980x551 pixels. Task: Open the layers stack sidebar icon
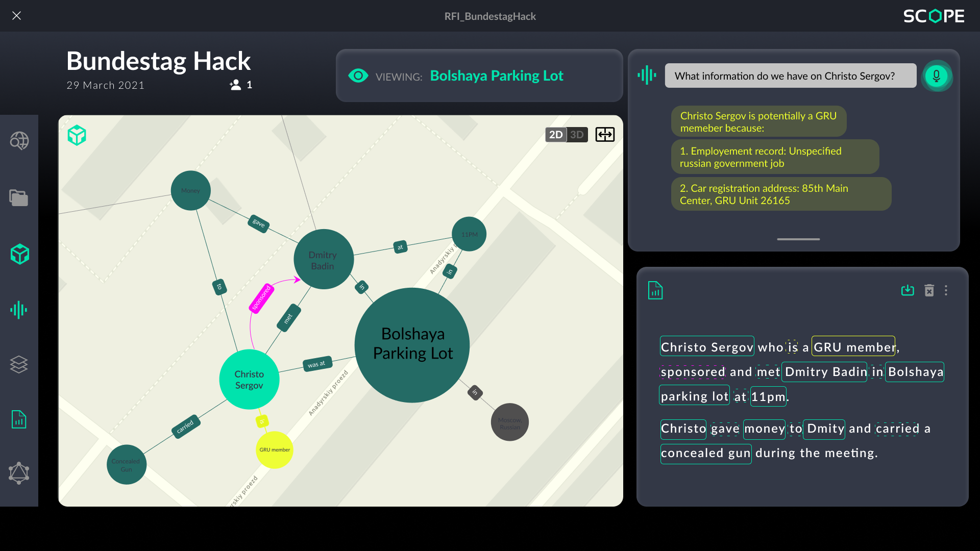19,364
